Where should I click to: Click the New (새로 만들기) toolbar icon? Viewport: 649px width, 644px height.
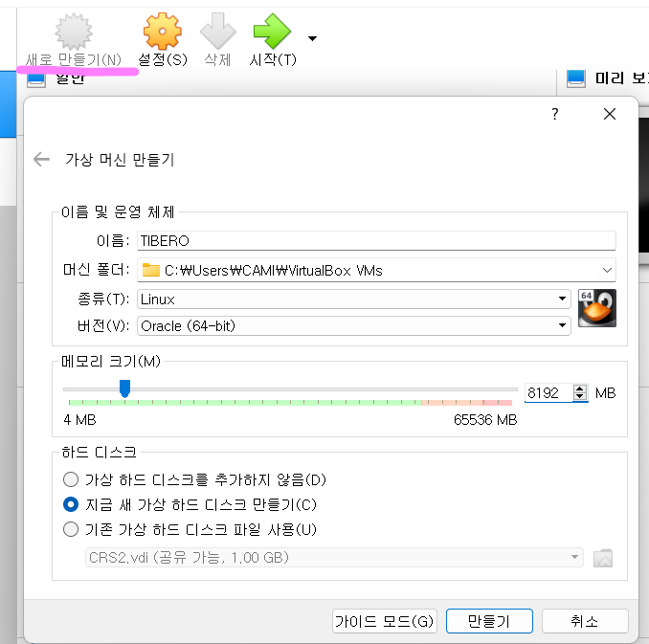pos(74,31)
